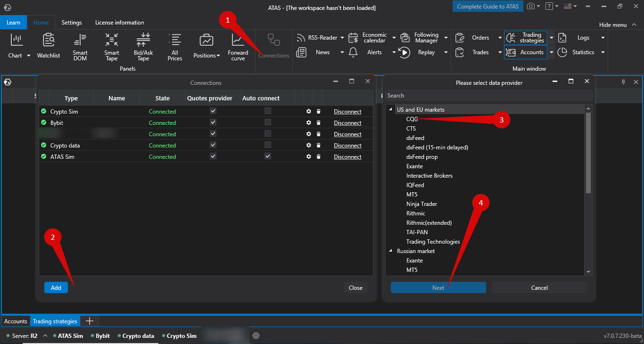Select Interactive Brokers provider
Viewport: 644px width, 344px height.
tap(429, 176)
